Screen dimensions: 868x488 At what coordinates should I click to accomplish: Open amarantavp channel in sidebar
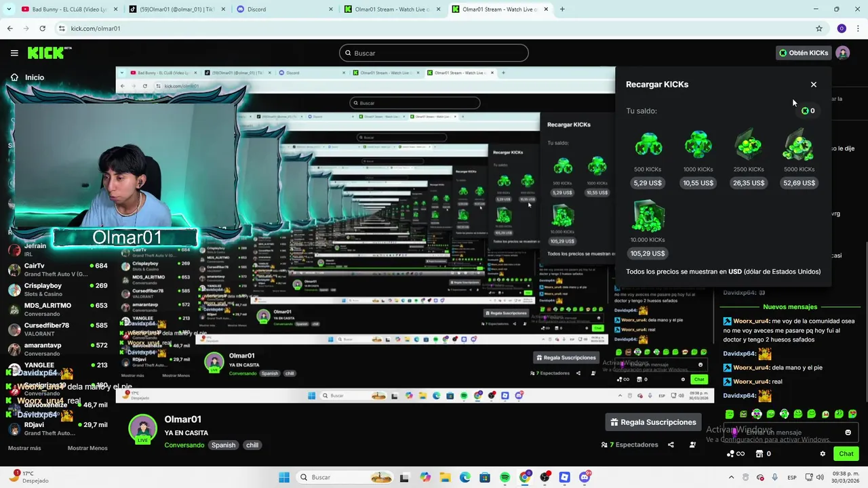pyautogui.click(x=58, y=349)
